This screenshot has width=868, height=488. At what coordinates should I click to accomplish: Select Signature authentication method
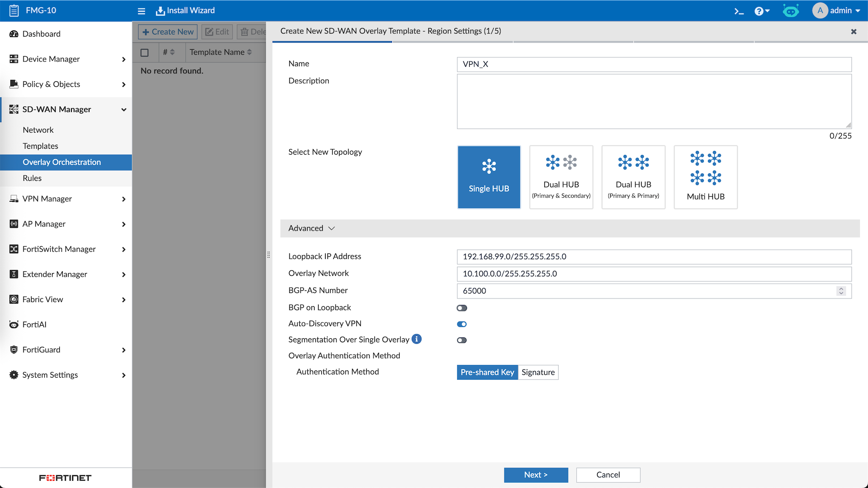click(538, 372)
